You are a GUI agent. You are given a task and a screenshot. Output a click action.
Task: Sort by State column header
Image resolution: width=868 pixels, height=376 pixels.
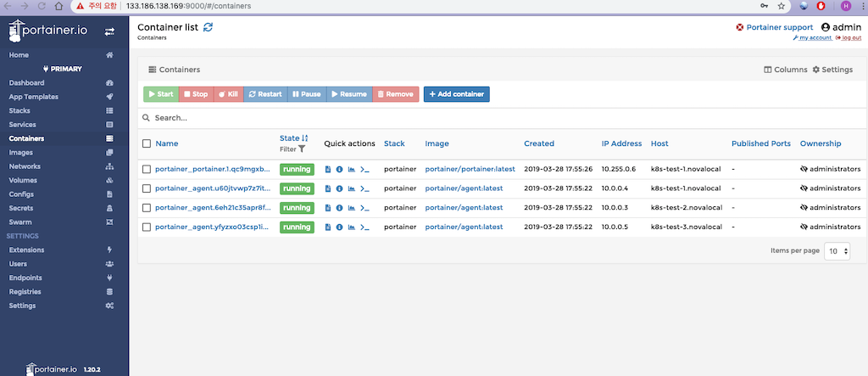point(294,138)
